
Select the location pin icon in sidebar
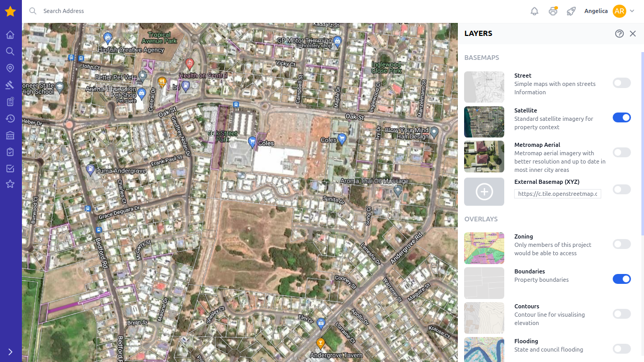tap(10, 68)
